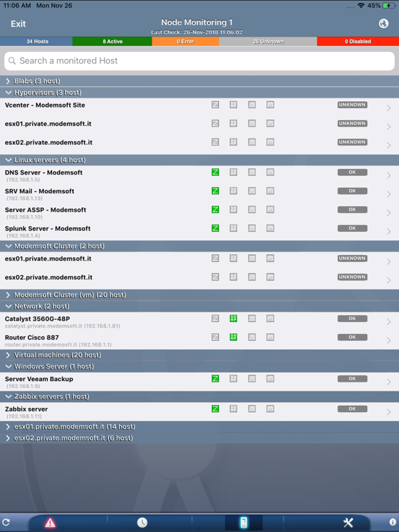Tap UNKNOWN badge for Vcenter - Modemsoft Site
Viewport: 399px width, 532px height.
coord(352,105)
